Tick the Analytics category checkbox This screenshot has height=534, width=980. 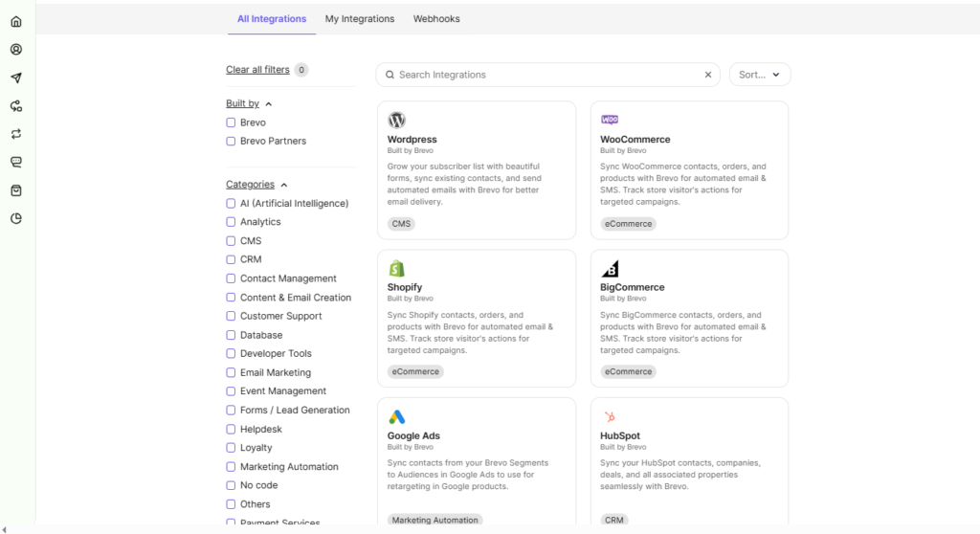231,221
